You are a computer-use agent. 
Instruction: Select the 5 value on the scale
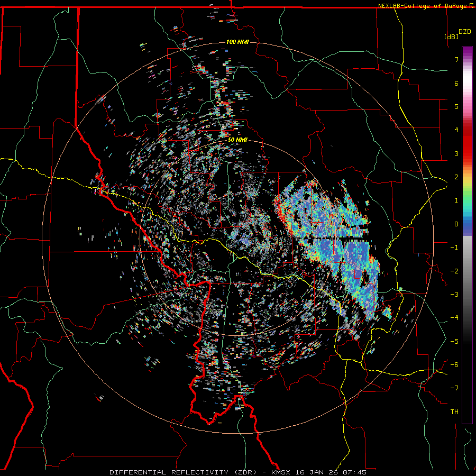[456, 106]
